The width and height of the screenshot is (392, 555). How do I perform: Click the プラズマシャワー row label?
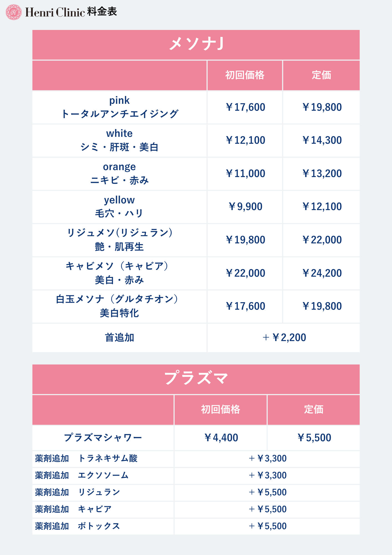pyautogui.click(x=103, y=438)
